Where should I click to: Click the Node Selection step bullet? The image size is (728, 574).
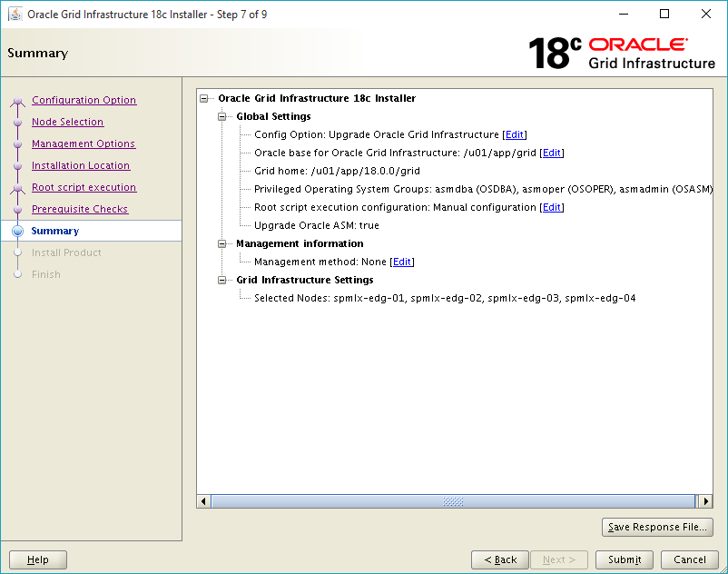[17, 122]
